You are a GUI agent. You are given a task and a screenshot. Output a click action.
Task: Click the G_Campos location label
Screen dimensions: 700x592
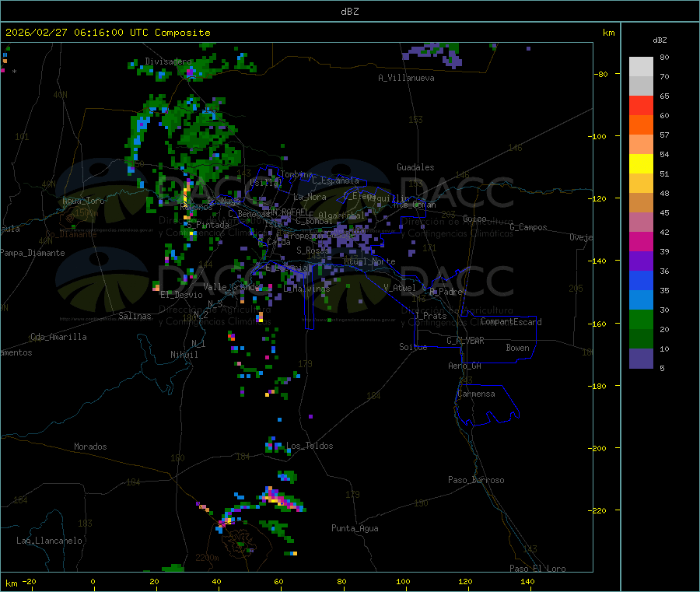click(x=528, y=227)
